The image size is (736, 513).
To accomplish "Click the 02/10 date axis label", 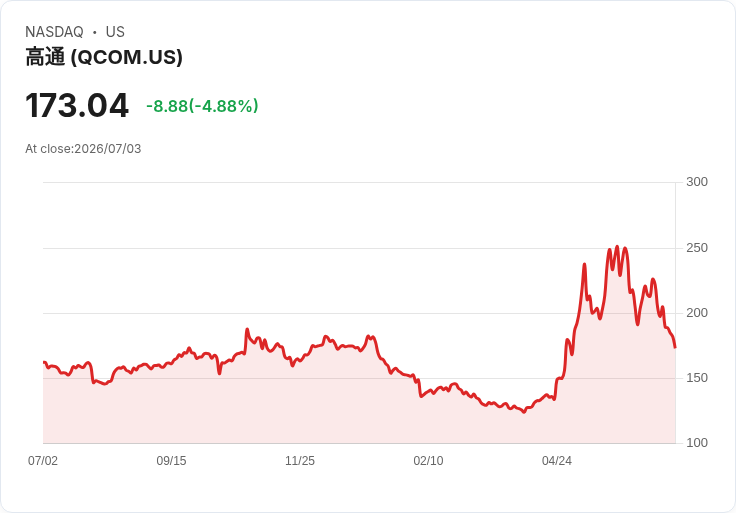I will (x=428, y=460).
